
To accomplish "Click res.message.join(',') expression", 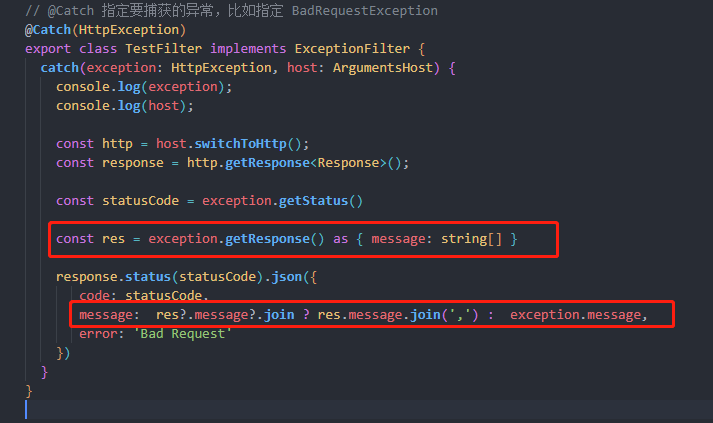I will tap(398, 315).
